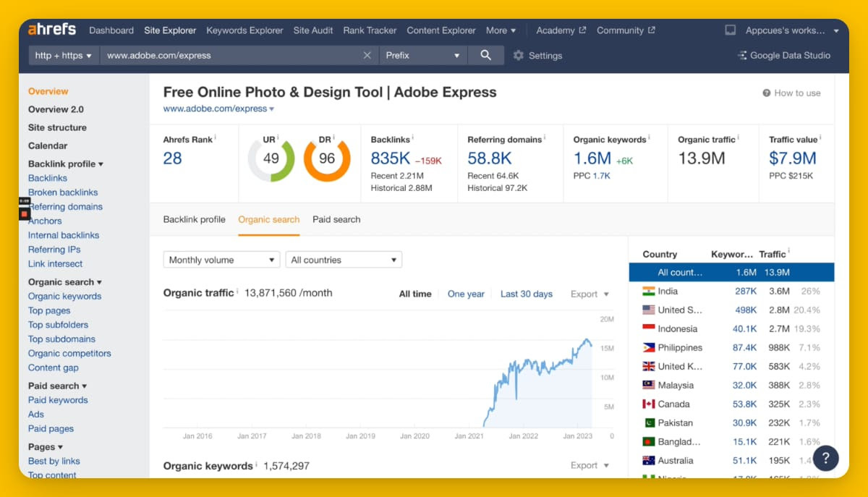
Task: Open Rank Tracker in top navigation
Action: pyautogui.click(x=370, y=30)
